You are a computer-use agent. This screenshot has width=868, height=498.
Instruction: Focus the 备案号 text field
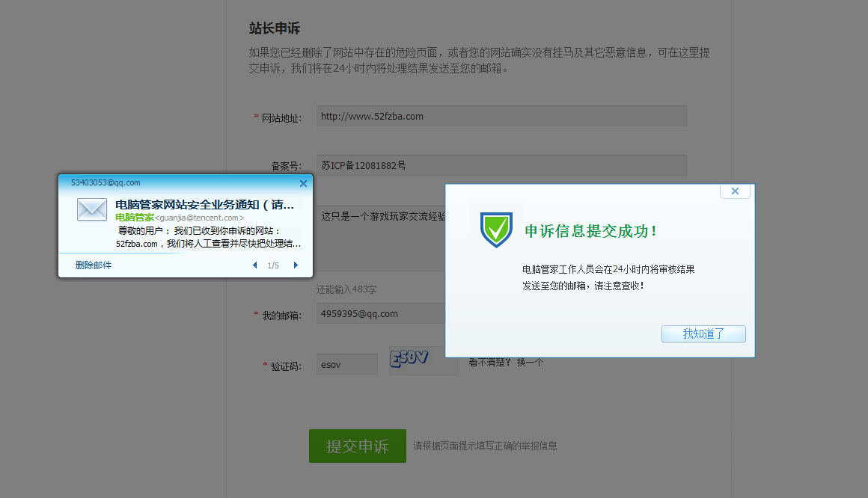pyautogui.click(x=501, y=165)
